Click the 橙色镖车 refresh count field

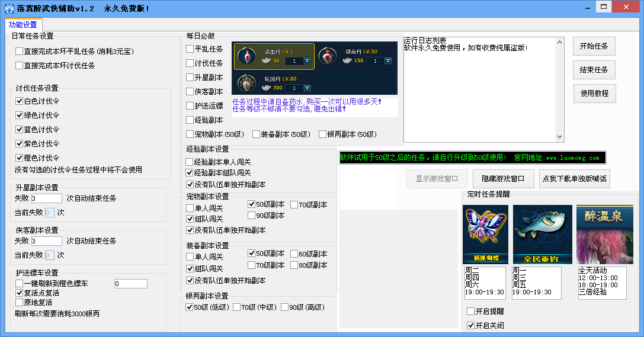point(130,284)
